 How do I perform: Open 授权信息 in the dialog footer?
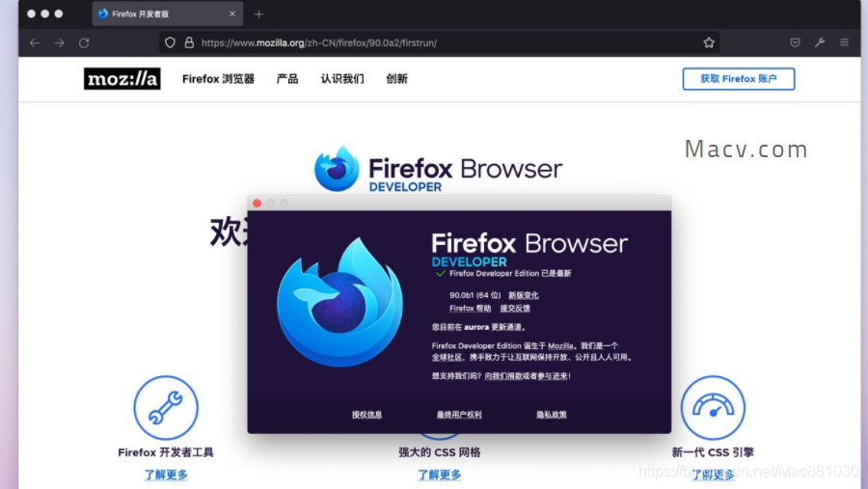tap(367, 414)
